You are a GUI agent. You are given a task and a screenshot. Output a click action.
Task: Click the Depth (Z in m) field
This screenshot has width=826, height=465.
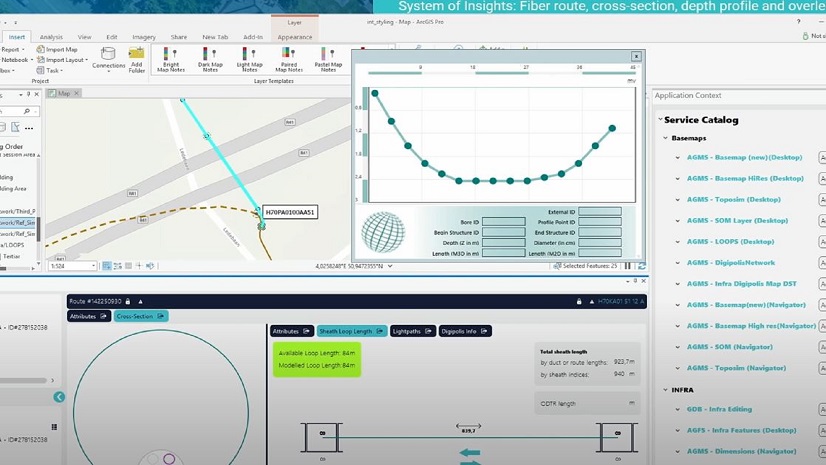click(504, 243)
